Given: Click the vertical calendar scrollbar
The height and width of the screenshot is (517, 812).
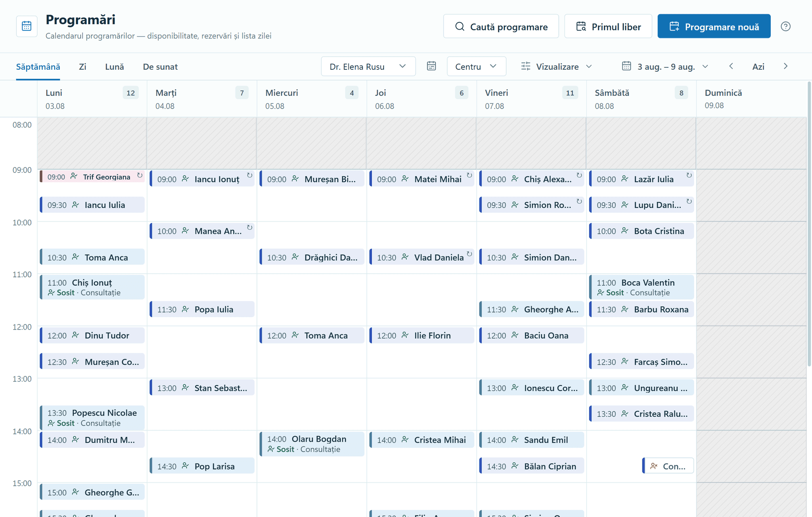Looking at the screenshot, I should pos(809,224).
